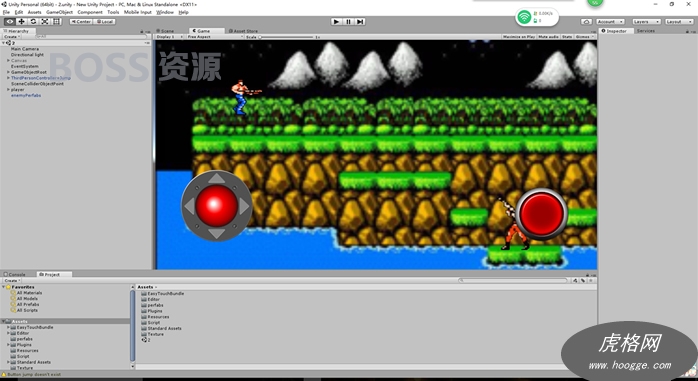
Task: Open the Component menu
Action: click(90, 12)
